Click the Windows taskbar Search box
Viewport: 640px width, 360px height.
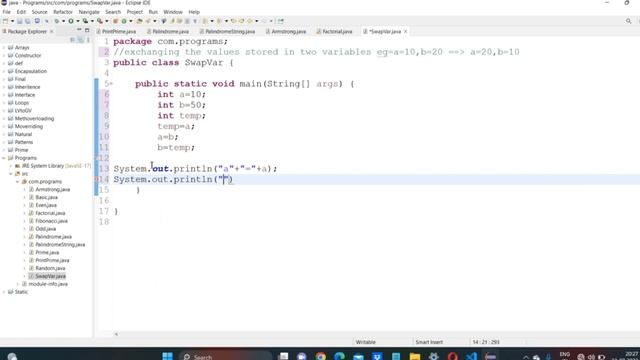[x=225, y=356]
